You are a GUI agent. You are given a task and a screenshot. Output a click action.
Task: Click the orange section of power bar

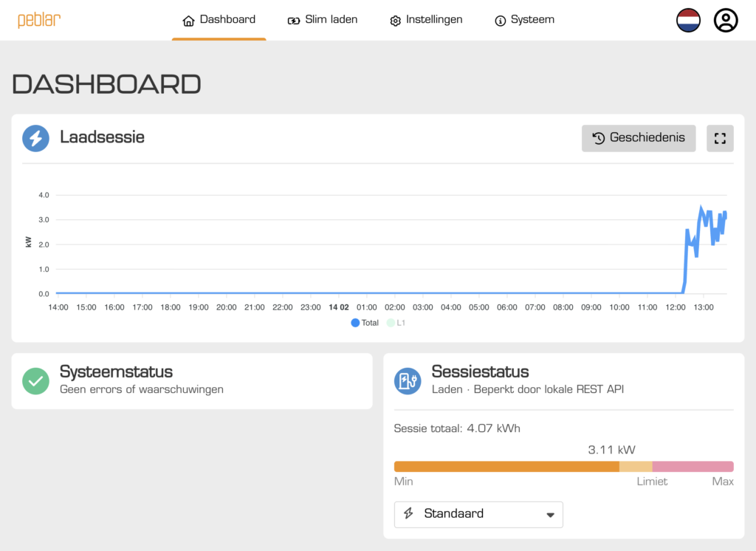(506, 467)
